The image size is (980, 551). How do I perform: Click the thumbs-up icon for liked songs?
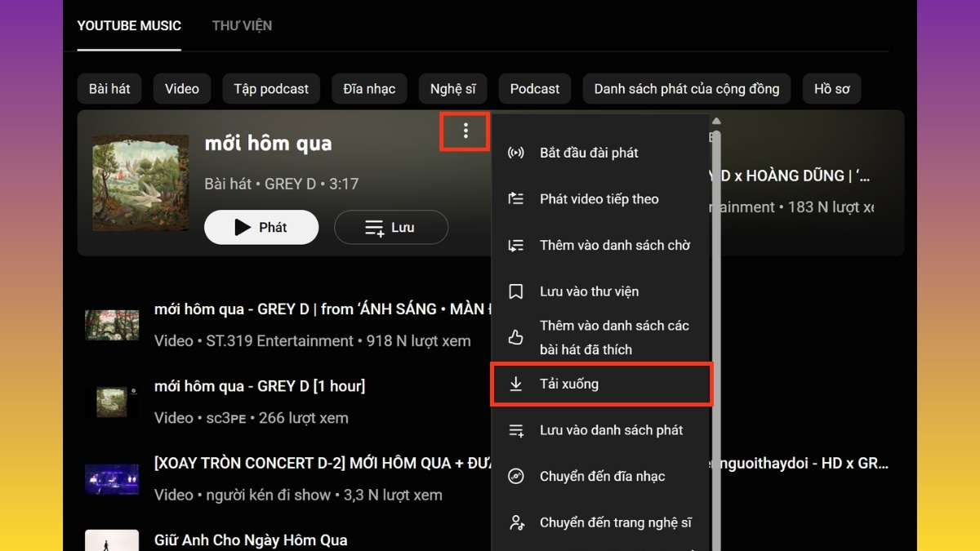tap(515, 337)
